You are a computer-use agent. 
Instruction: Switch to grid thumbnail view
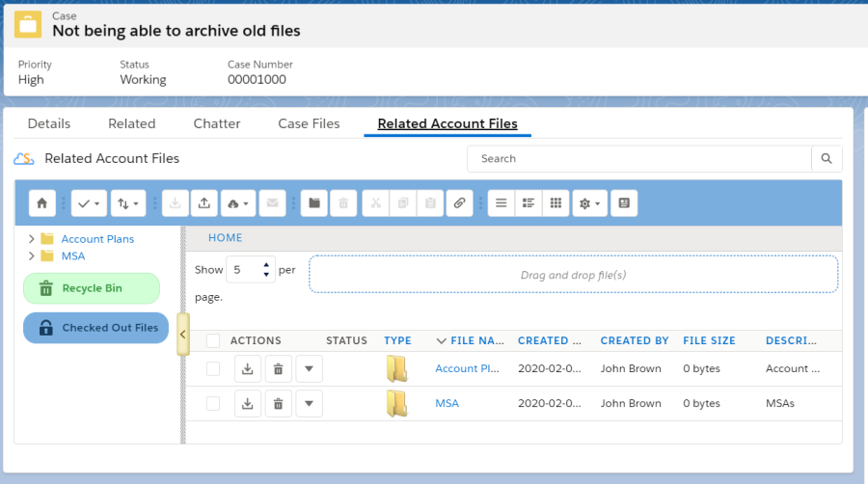[x=555, y=203]
